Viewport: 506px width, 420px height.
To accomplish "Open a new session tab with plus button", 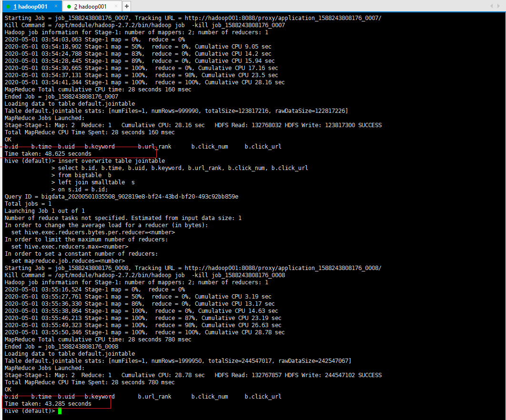I will coord(127,6).
